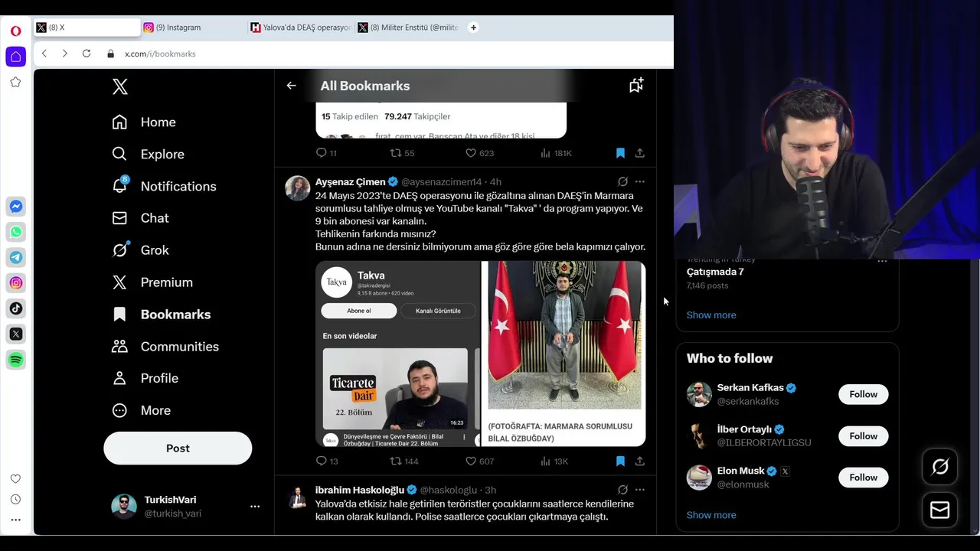View analytics showing 13K views
Screen dimensions: 980x551
[x=554, y=461]
